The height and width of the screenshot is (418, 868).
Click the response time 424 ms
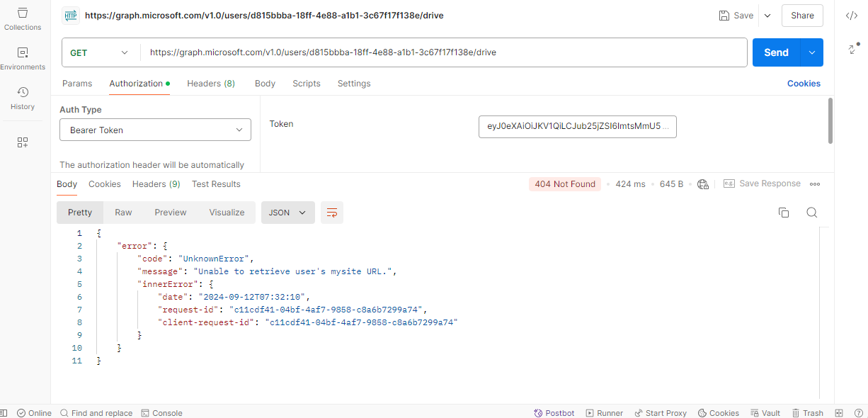[x=630, y=184]
